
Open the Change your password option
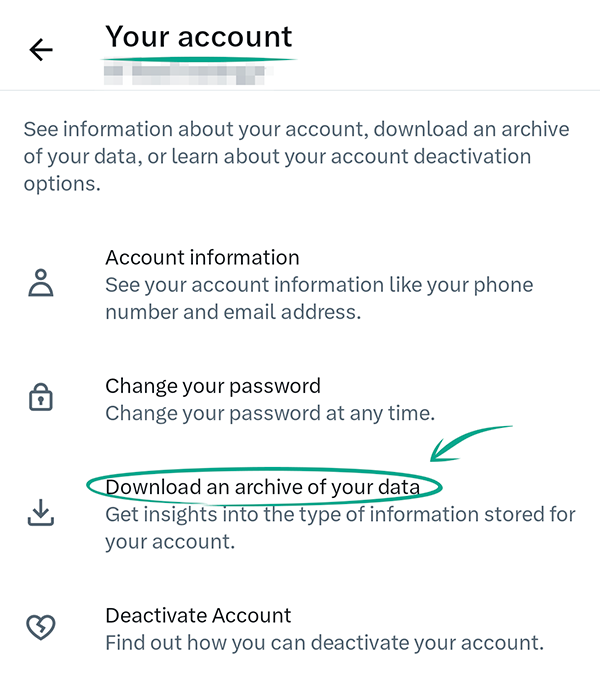[x=213, y=386]
